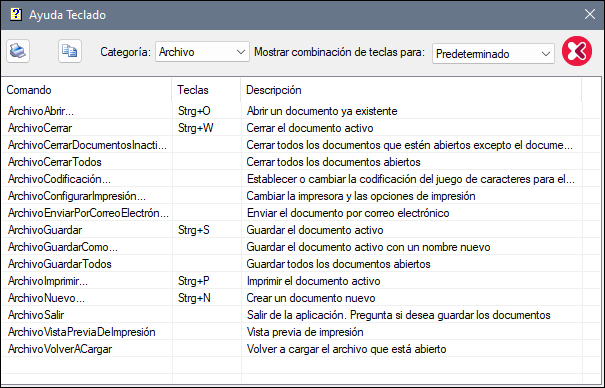
Task: Sort by the Teclas column header
Action: tap(206, 90)
